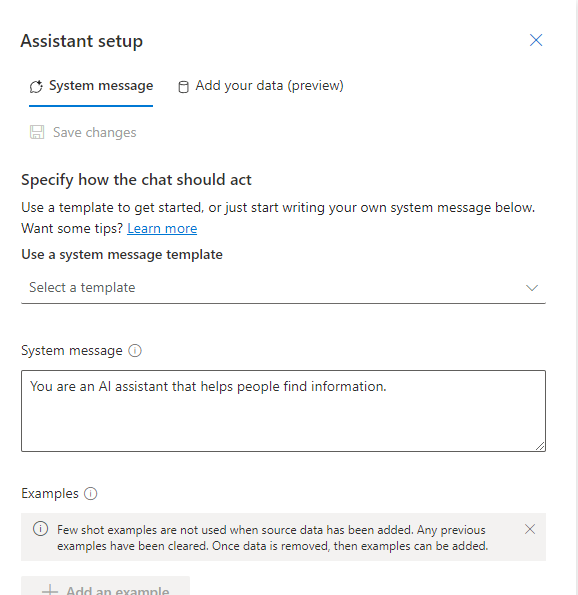Image resolution: width=578 pixels, height=595 pixels.
Task: Click inside the System message text box
Action: tap(283, 411)
